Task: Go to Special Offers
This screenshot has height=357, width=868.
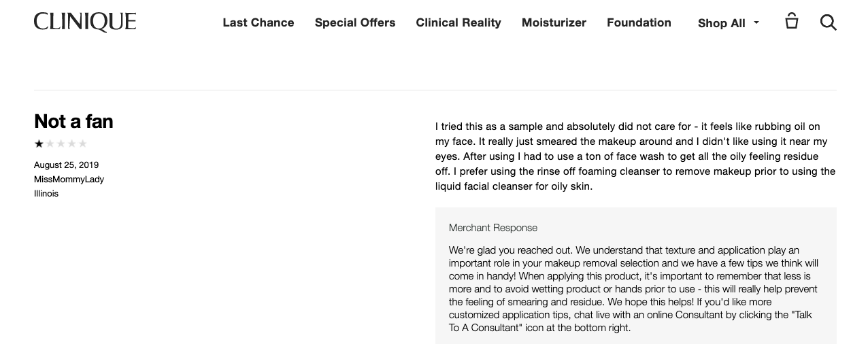Action: (355, 22)
